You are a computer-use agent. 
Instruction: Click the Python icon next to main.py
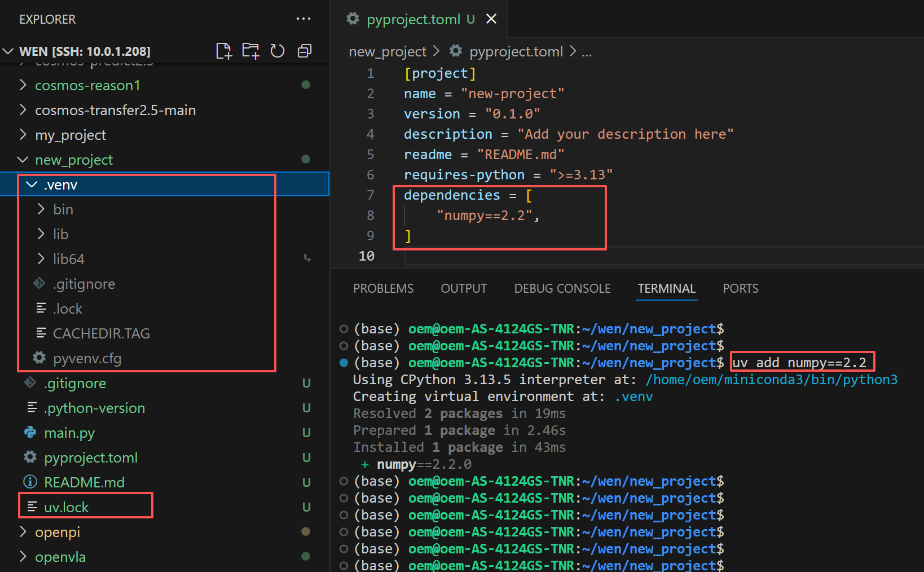30,432
